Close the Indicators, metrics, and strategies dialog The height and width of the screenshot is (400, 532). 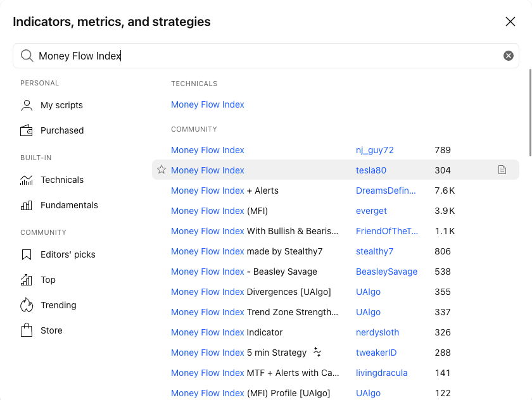[x=510, y=22]
